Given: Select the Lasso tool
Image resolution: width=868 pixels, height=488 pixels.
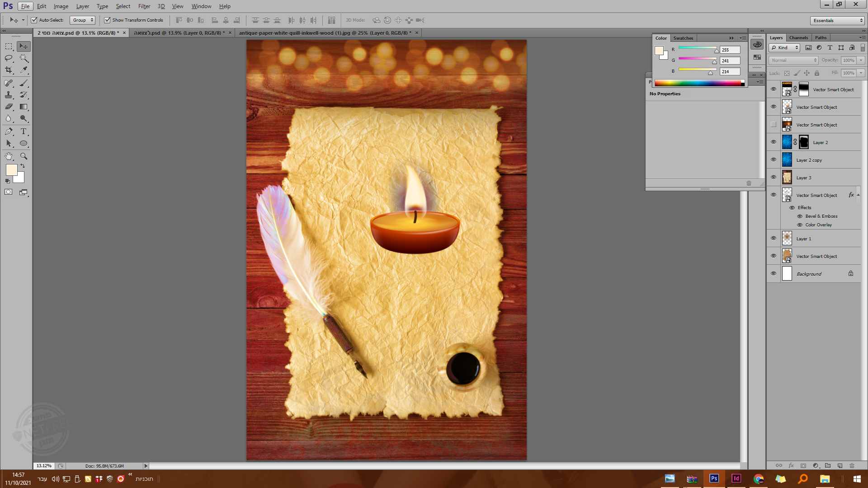Looking at the screenshot, I should click(9, 58).
